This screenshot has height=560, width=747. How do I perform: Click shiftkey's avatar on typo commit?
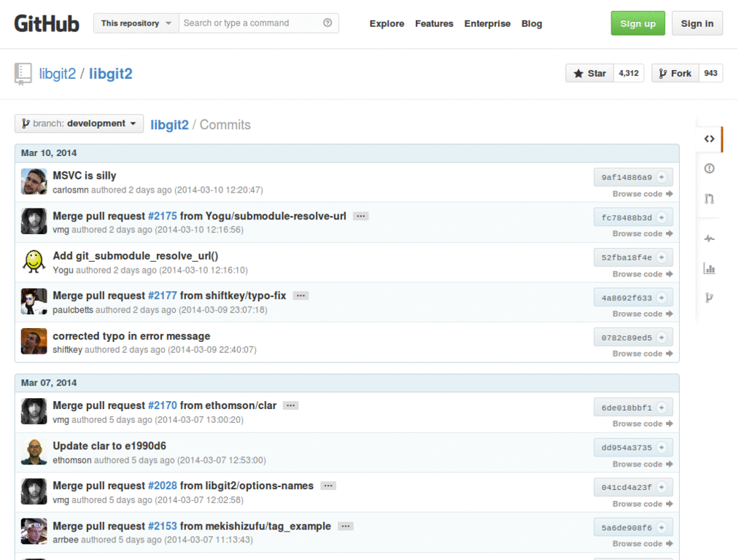click(34, 341)
